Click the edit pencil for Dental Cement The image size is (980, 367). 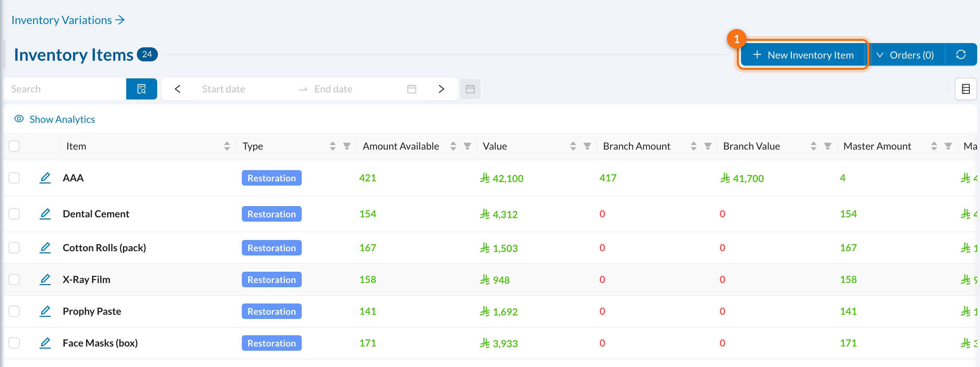[45, 213]
